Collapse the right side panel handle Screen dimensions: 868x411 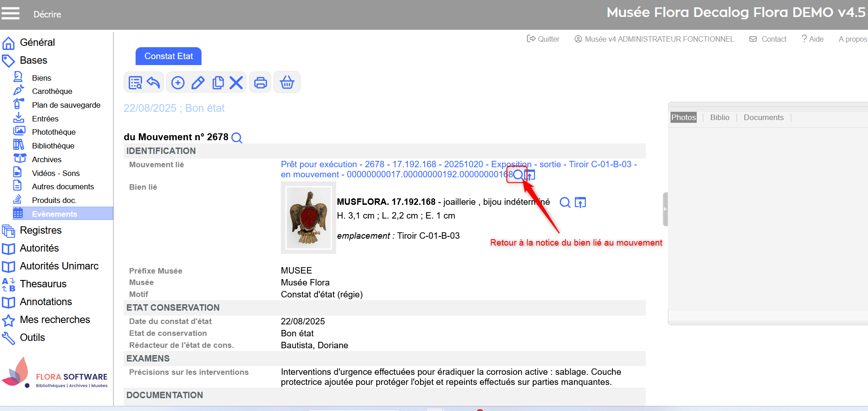click(x=665, y=209)
